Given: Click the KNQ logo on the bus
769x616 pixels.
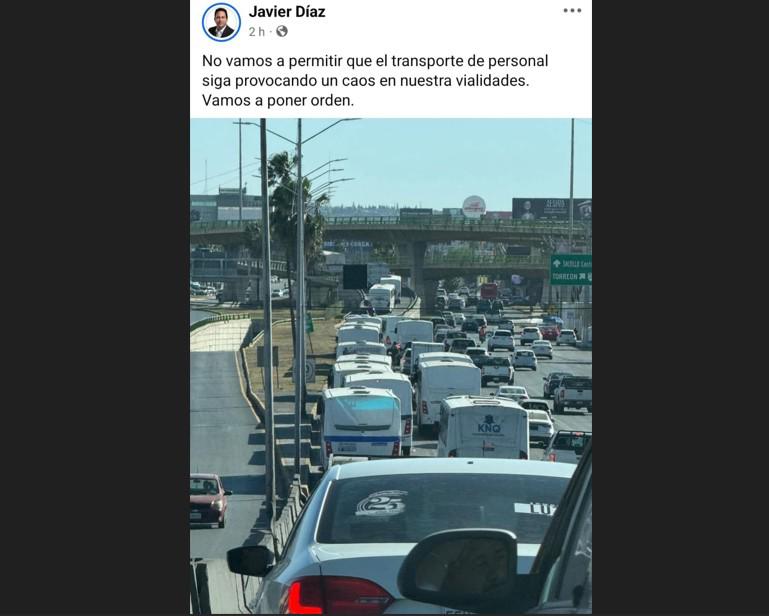Looking at the screenshot, I should pos(489,425).
